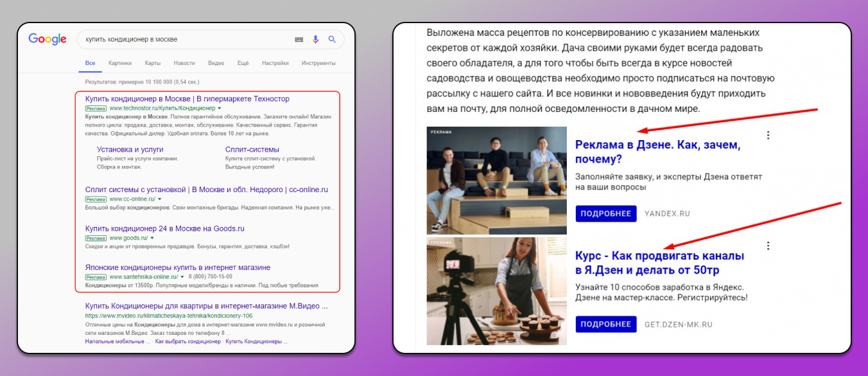Open three-dot menu on the Дзен ad
The image size is (868, 376).
point(768,134)
